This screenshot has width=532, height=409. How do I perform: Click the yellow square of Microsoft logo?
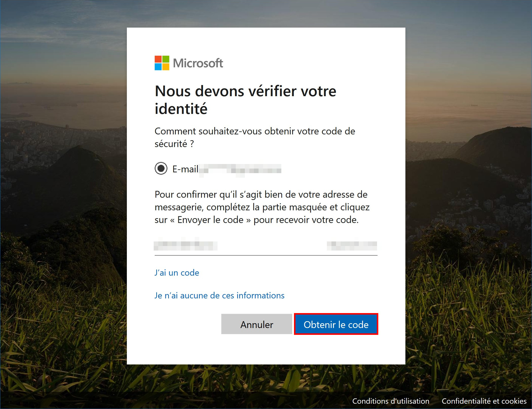click(x=166, y=67)
